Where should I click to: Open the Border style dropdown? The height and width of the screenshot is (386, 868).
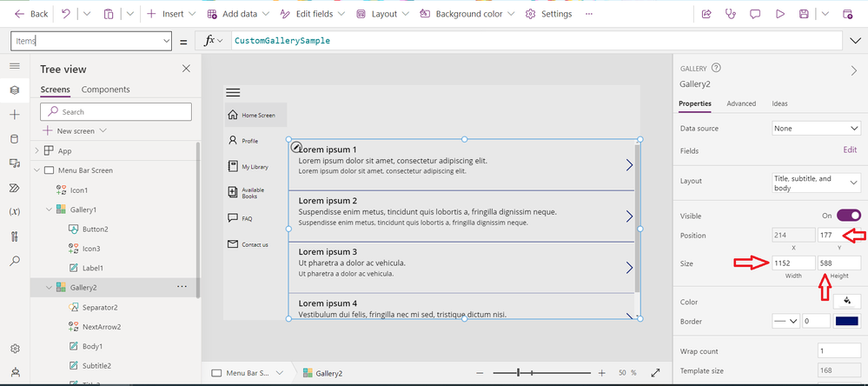pos(785,321)
